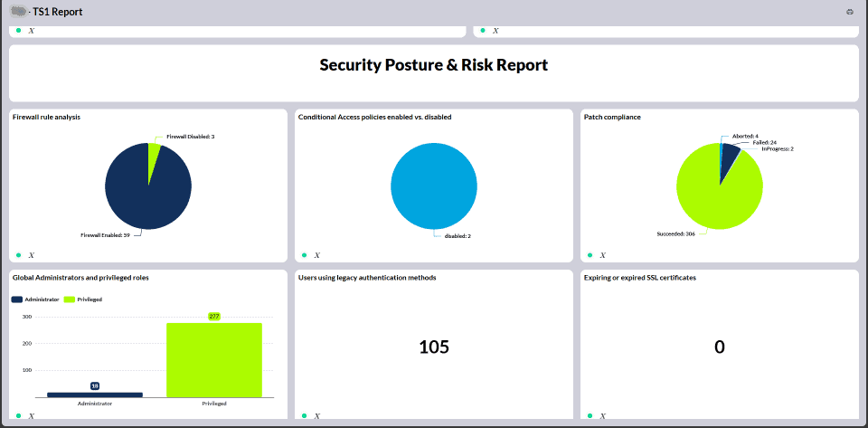
Task: Click green status dot in Global Administrators panel
Action: click(x=18, y=416)
